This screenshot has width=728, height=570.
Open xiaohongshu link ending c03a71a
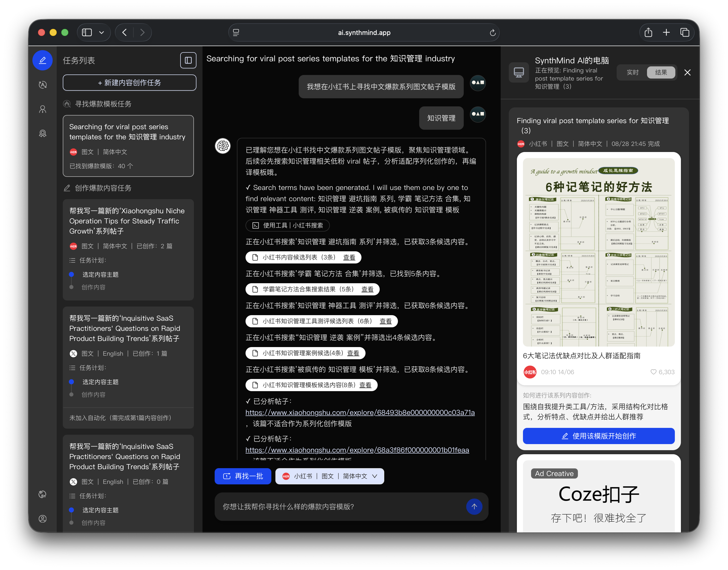[x=360, y=412]
